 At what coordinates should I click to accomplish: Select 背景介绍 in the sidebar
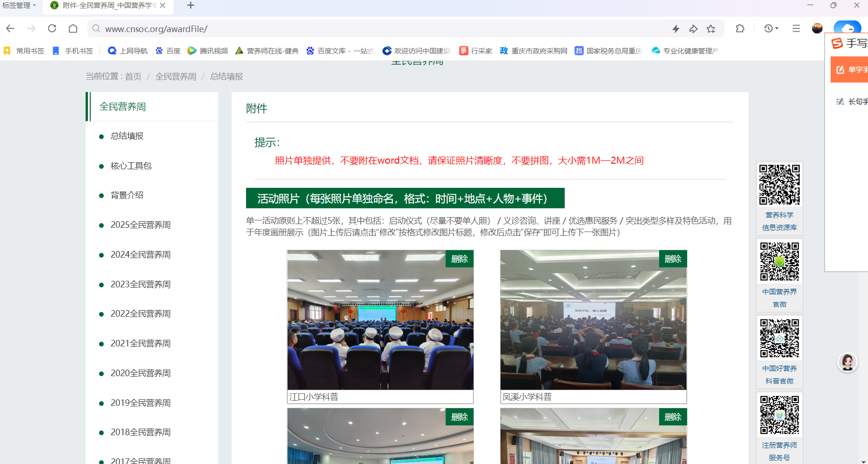(x=127, y=195)
